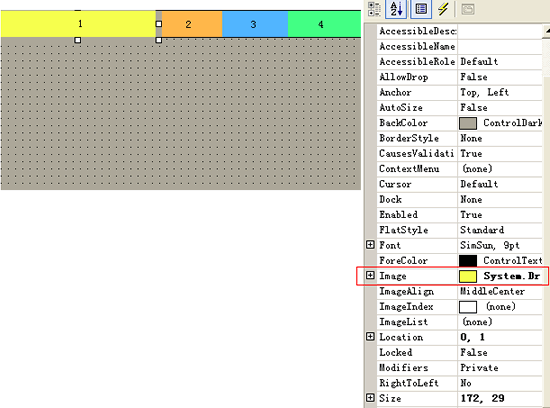Click the Property Pages icon
Screen dimensions: 550x408
(468, 9)
